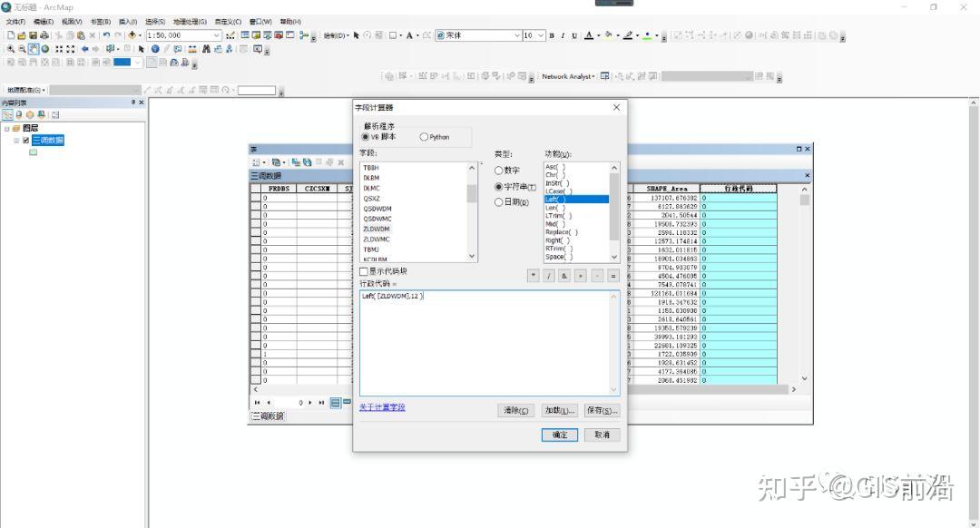Viewport: 980px width, 528px height.
Task: Click the 取消 button in field calculator
Action: pyautogui.click(x=602, y=435)
